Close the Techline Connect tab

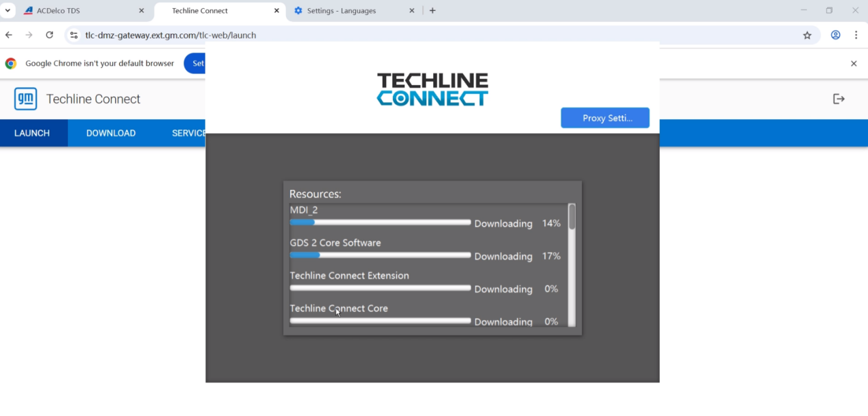pos(277,11)
